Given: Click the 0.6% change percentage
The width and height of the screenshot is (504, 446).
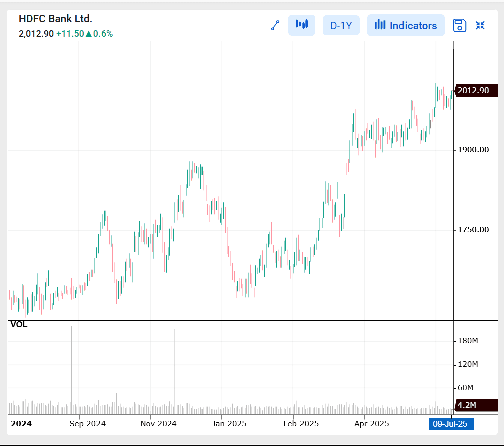Looking at the screenshot, I should [103, 34].
